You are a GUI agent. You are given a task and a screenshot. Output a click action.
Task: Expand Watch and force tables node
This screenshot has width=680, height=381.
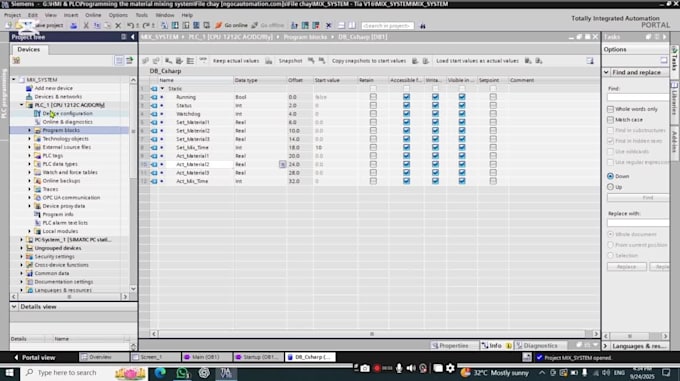click(x=29, y=172)
